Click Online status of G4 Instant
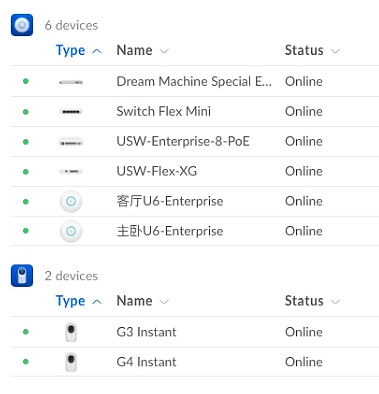 point(304,362)
